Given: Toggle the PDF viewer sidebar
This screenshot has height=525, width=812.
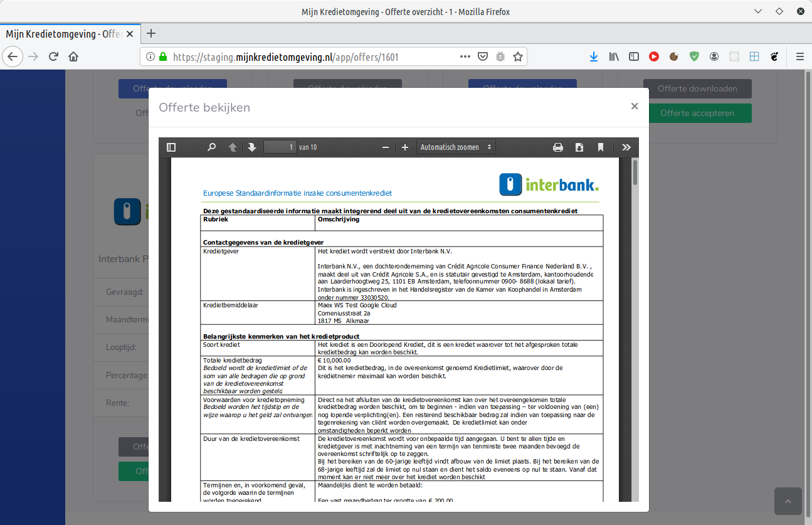Looking at the screenshot, I should point(171,147).
